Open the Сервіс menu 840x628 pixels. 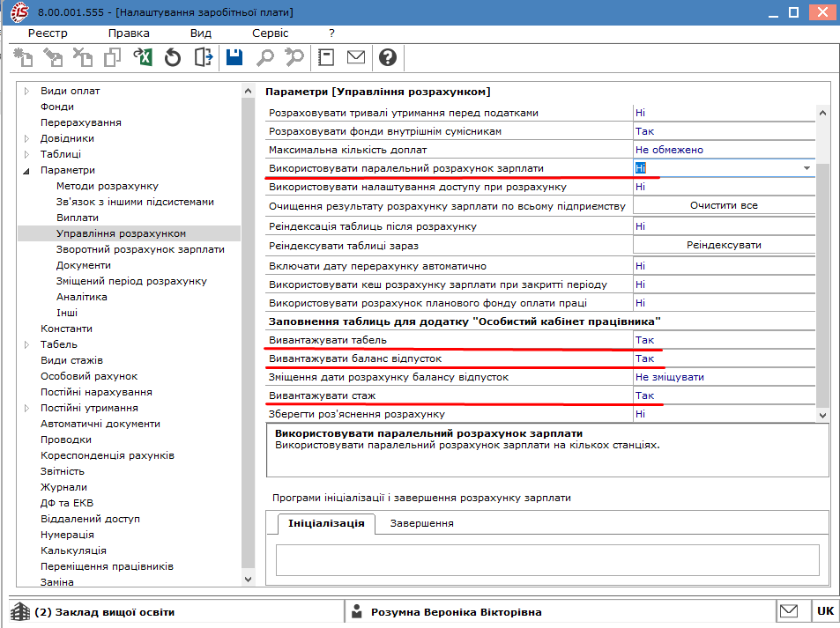(x=270, y=33)
